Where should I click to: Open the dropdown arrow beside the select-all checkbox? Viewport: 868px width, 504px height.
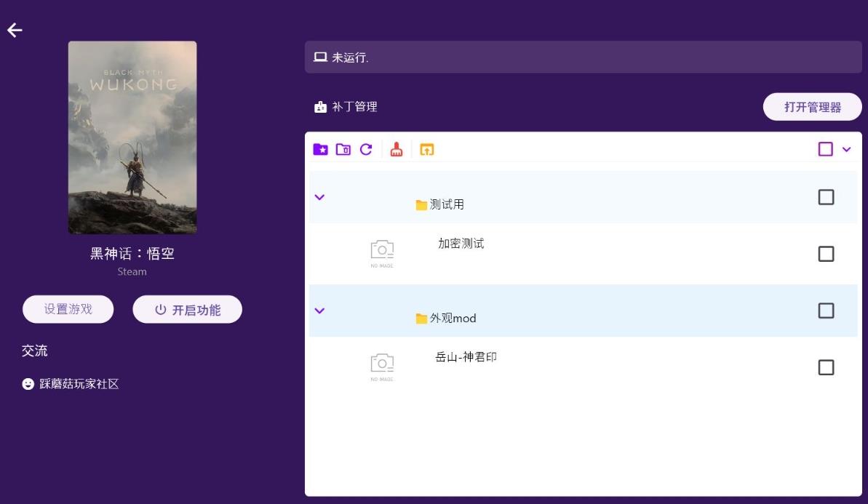(846, 149)
